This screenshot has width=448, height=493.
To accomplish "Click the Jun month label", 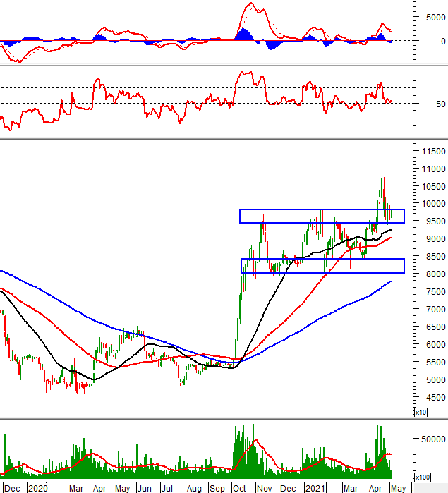I will pos(145,488).
